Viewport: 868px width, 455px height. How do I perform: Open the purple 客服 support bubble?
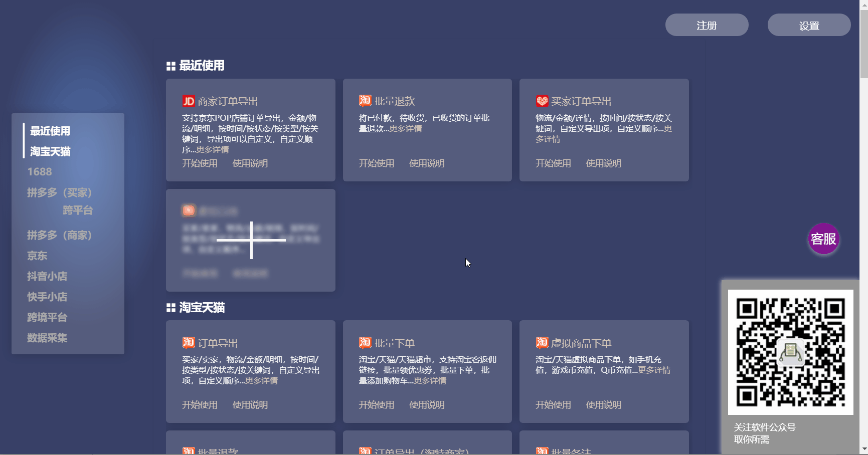(823, 239)
